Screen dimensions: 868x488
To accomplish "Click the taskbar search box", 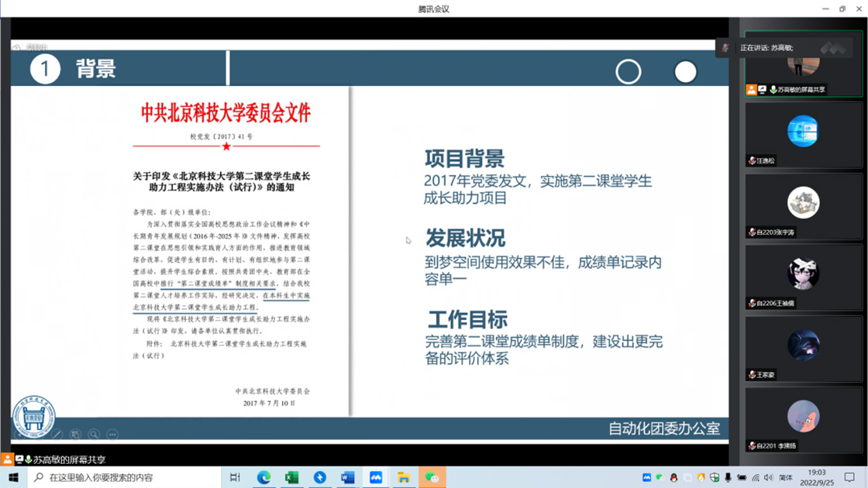I will pyautogui.click(x=125, y=477).
